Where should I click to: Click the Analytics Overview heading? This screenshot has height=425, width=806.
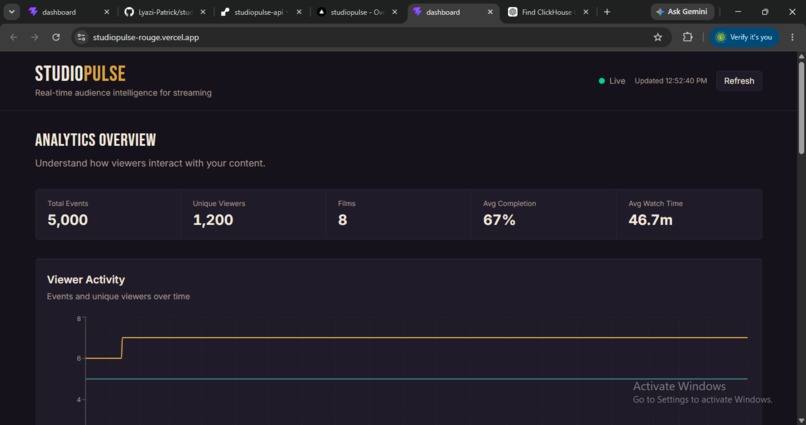pyautogui.click(x=96, y=140)
